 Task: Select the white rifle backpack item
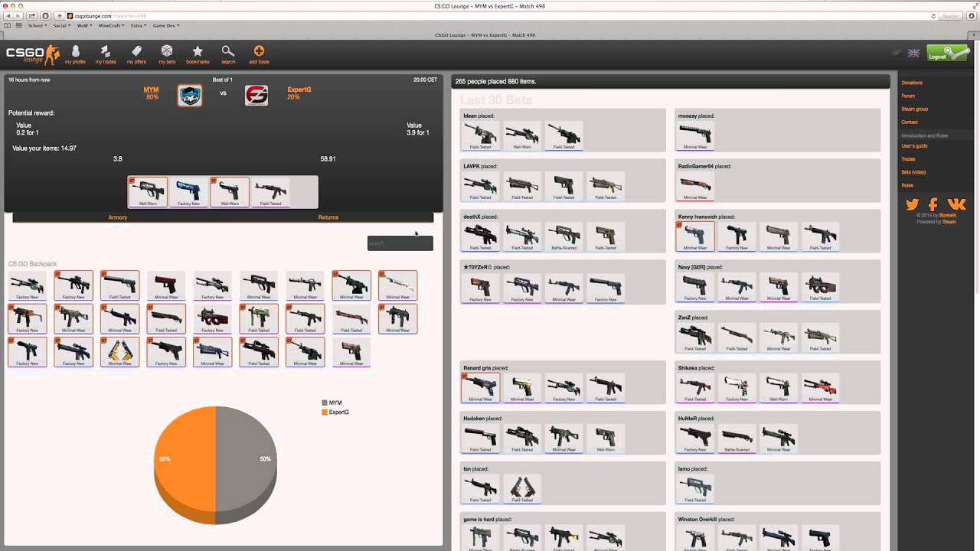397,285
